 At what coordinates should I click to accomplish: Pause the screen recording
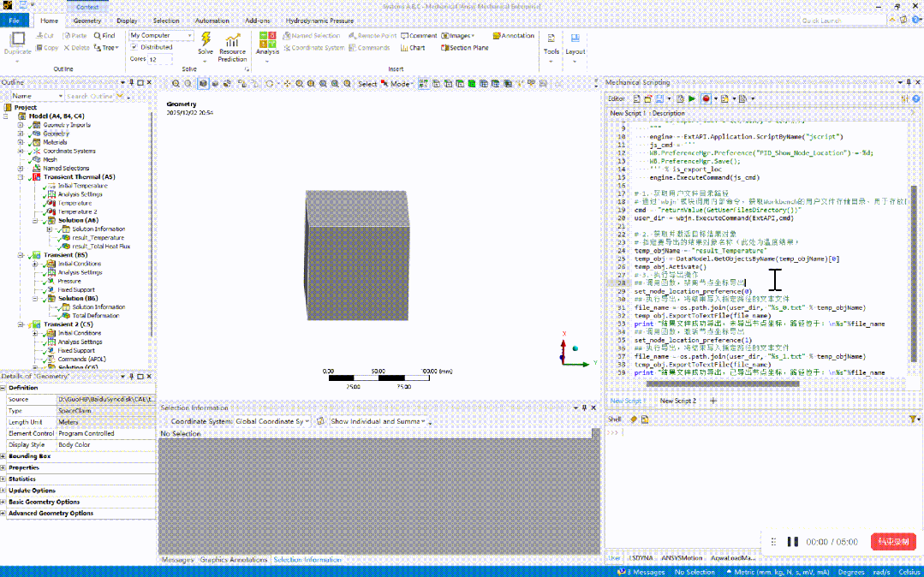click(x=793, y=542)
